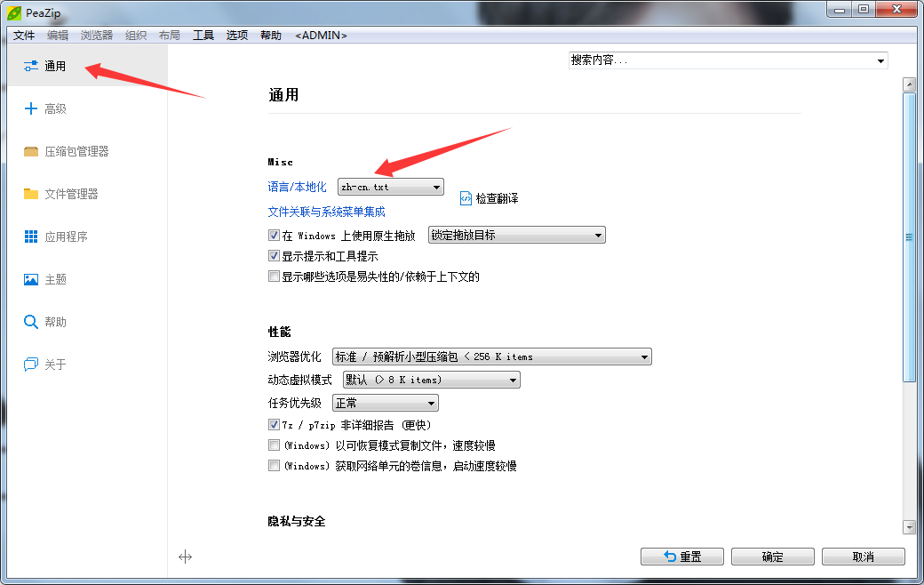924x585 pixels.
Task: Open the 关于 chat bubble icon
Action: tap(31, 365)
